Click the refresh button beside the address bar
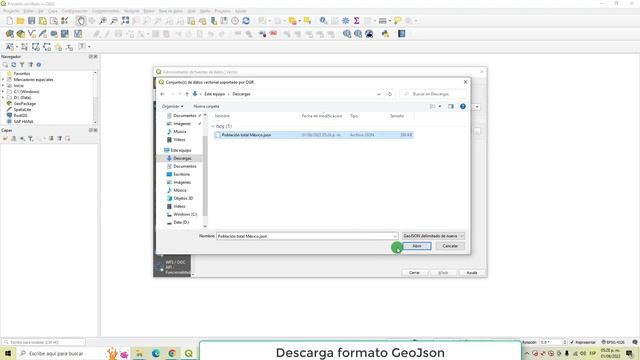 390,94
